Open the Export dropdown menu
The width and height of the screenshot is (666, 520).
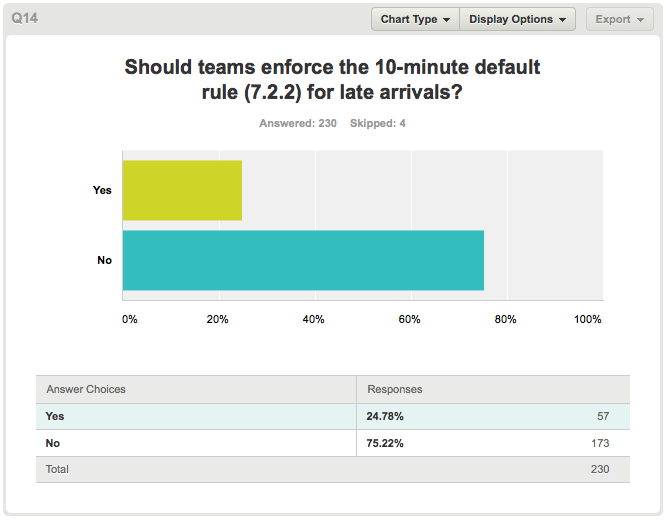[x=620, y=19]
